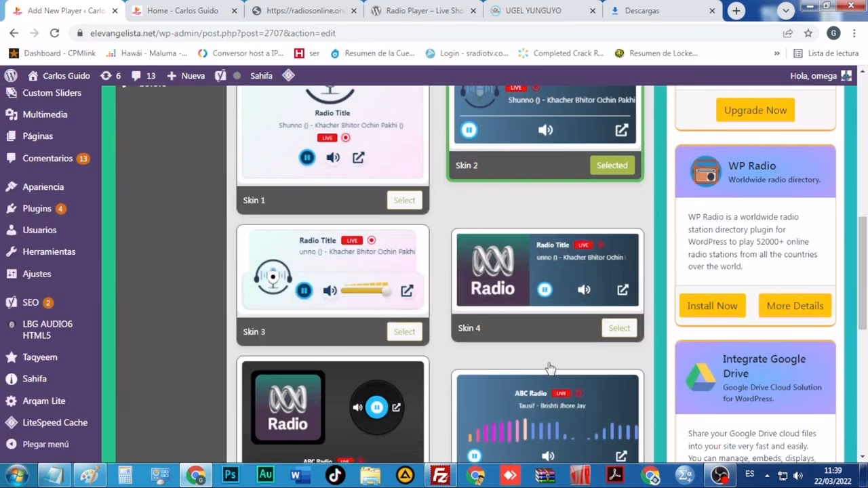Toggle the LIVE record indicator on Skin 3

372,240
